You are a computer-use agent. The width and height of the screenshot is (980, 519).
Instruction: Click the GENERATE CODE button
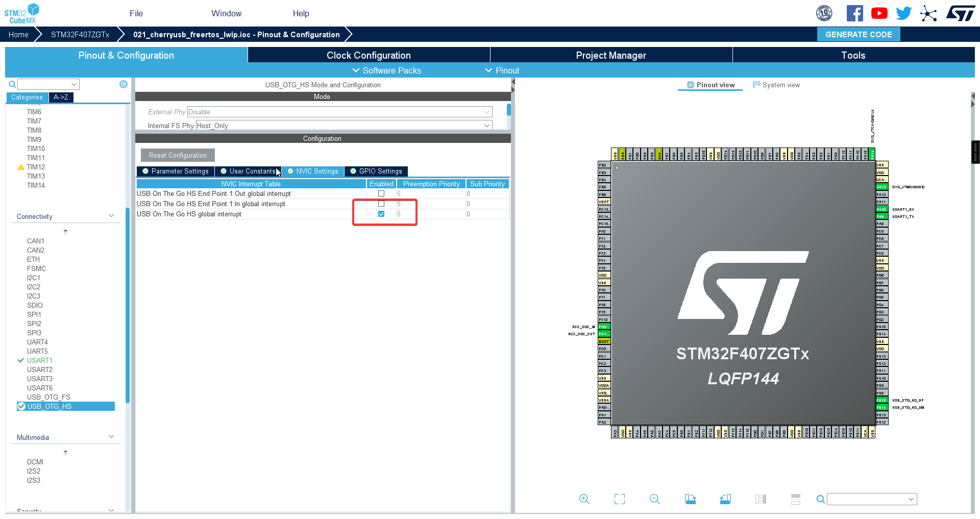tap(858, 34)
